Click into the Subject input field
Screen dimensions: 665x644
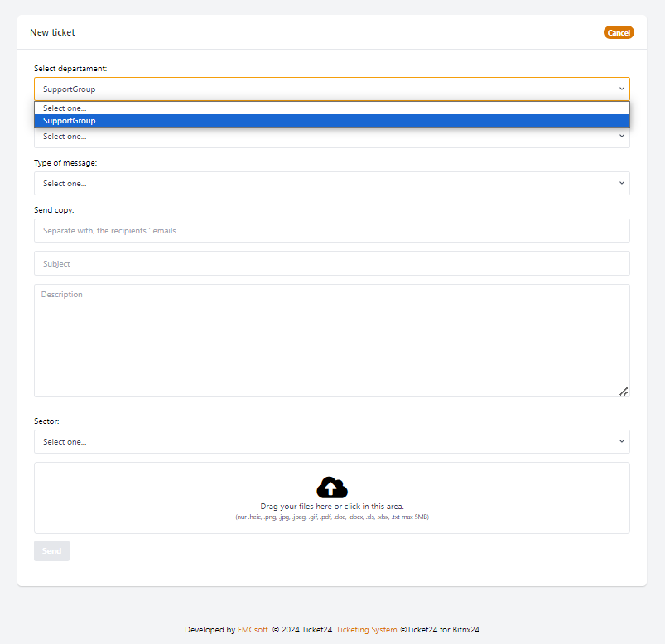coord(331,263)
